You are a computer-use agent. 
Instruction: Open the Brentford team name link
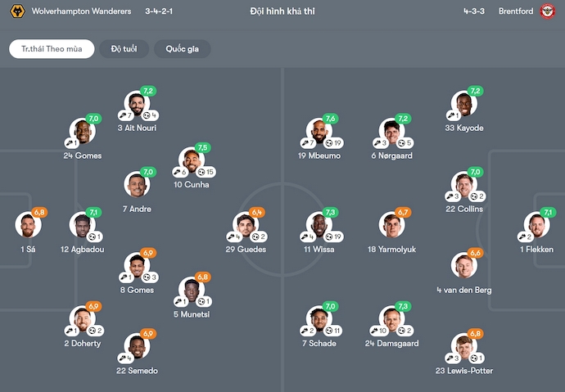pyautogui.click(x=516, y=11)
